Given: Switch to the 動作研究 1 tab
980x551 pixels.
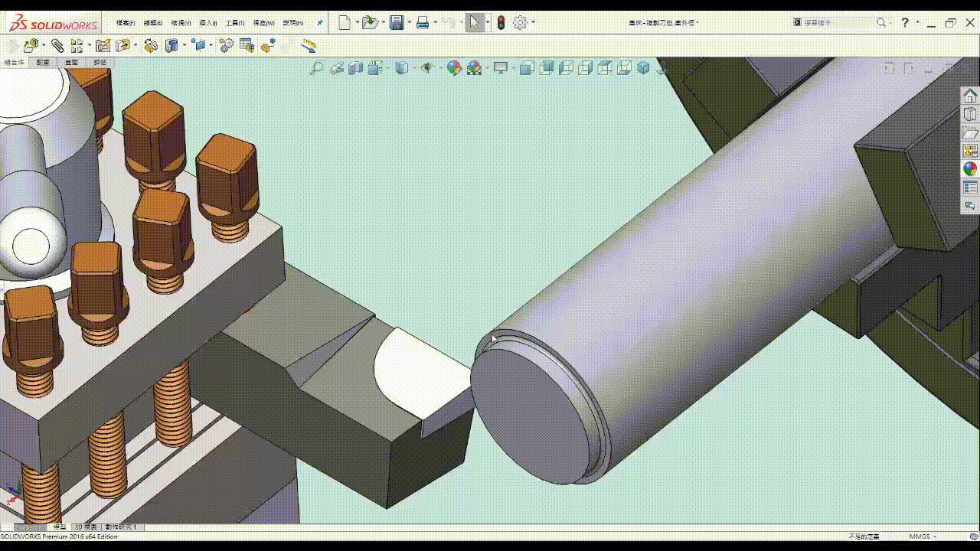Looking at the screenshot, I should (120, 527).
